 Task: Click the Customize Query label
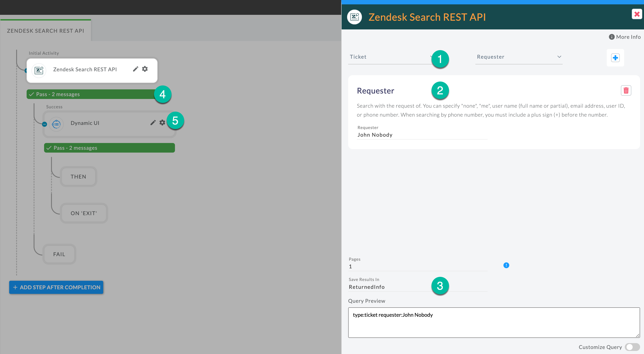pyautogui.click(x=600, y=347)
